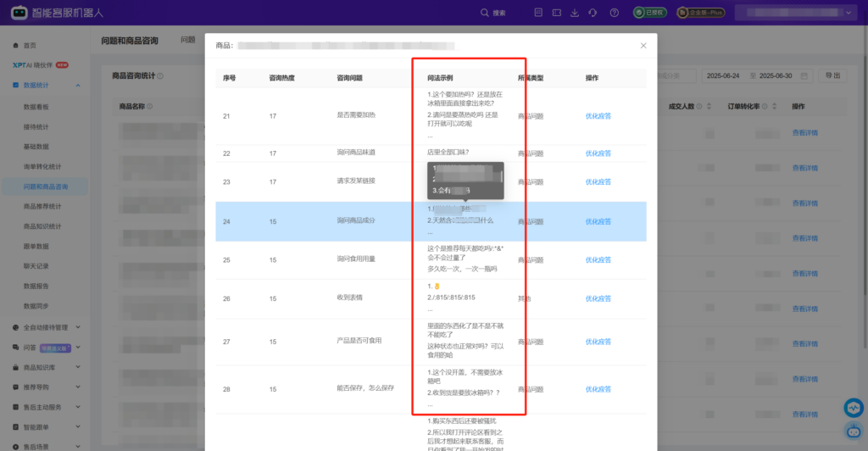Click the 能否保存，怎么保存 question cell
Viewport: 868px width, 451px height.
(x=365, y=388)
